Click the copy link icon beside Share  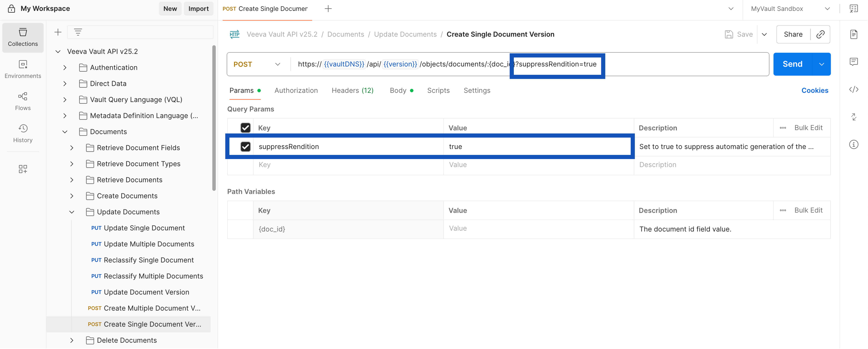[820, 34]
